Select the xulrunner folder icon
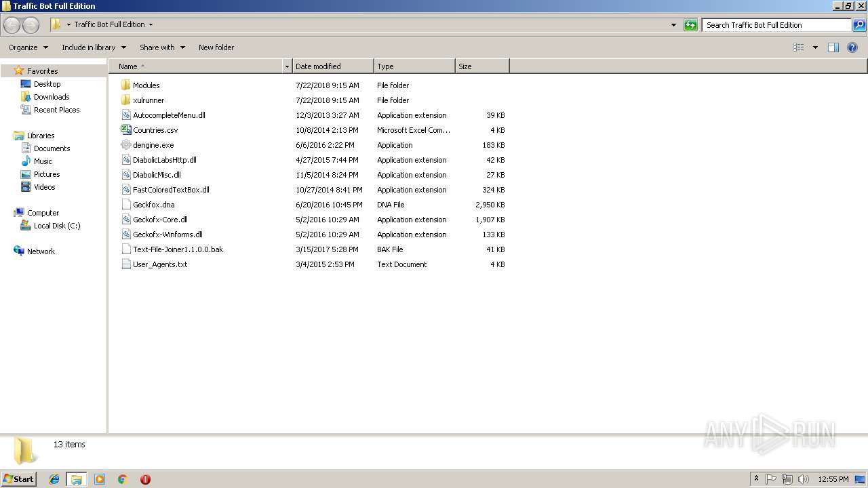This screenshot has height=488, width=868. pyautogui.click(x=125, y=100)
